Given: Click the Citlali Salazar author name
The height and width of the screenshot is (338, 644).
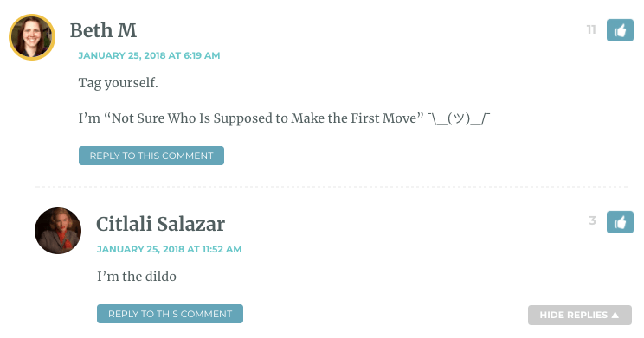Looking at the screenshot, I should coord(161,224).
